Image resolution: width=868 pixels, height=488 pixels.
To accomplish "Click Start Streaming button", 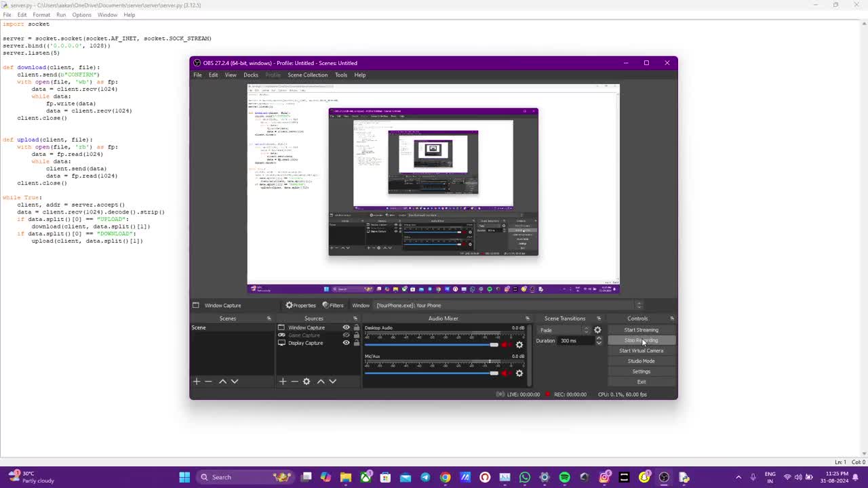I will pyautogui.click(x=641, y=330).
